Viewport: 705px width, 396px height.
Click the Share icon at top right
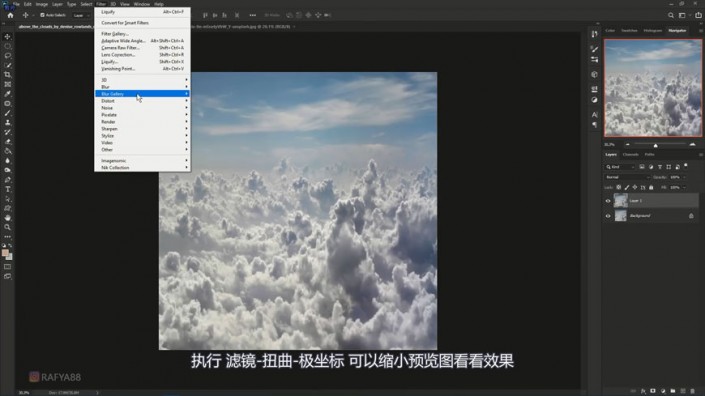(698, 15)
